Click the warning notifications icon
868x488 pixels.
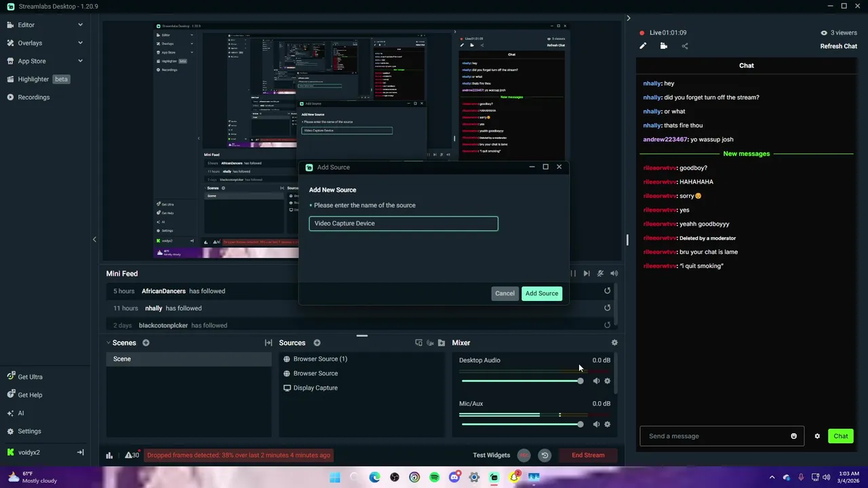tap(132, 455)
